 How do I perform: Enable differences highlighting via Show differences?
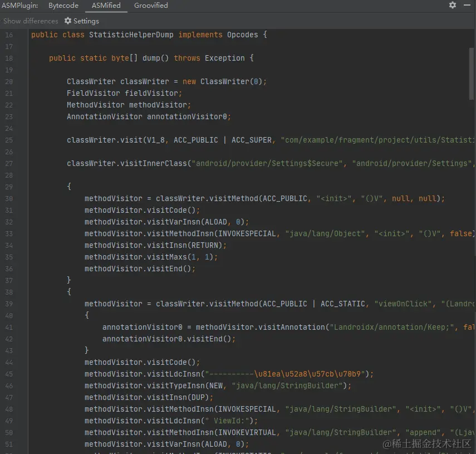[31, 21]
